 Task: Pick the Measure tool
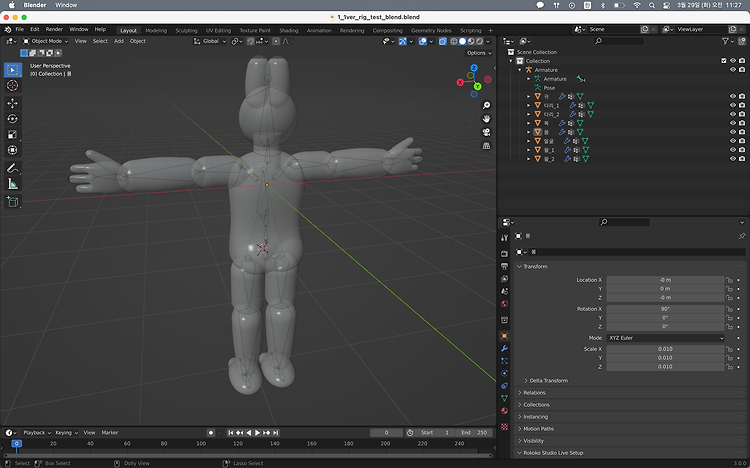coord(13,184)
